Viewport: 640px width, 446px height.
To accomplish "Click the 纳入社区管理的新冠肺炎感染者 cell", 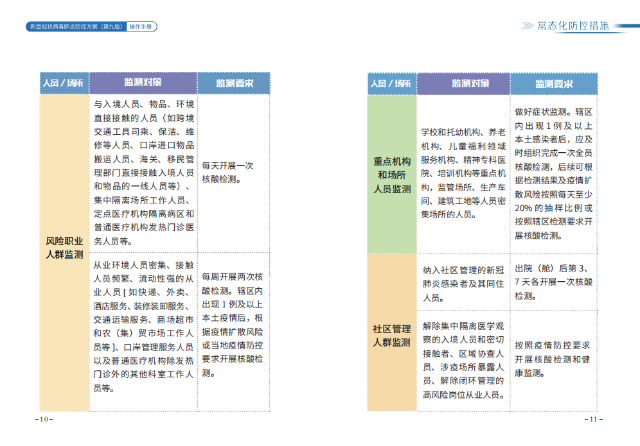I will click(x=466, y=283).
